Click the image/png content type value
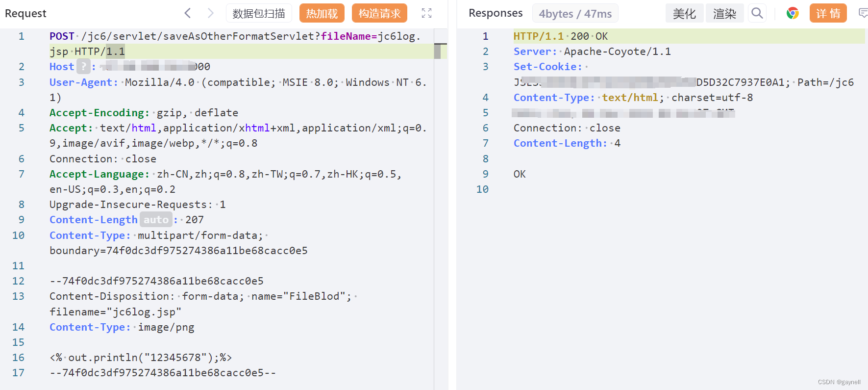The image size is (868, 390). coord(166,327)
